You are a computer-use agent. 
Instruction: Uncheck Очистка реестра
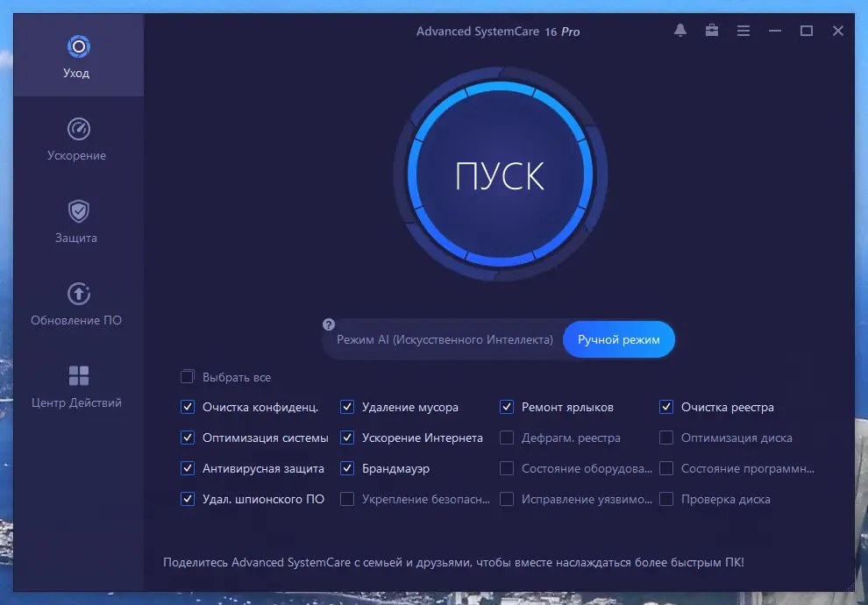tap(666, 407)
